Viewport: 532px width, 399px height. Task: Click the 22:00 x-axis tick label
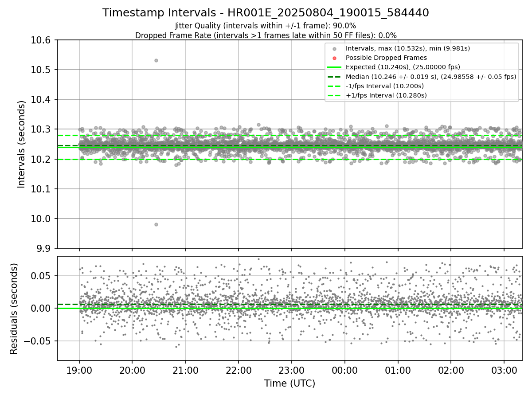239,370
